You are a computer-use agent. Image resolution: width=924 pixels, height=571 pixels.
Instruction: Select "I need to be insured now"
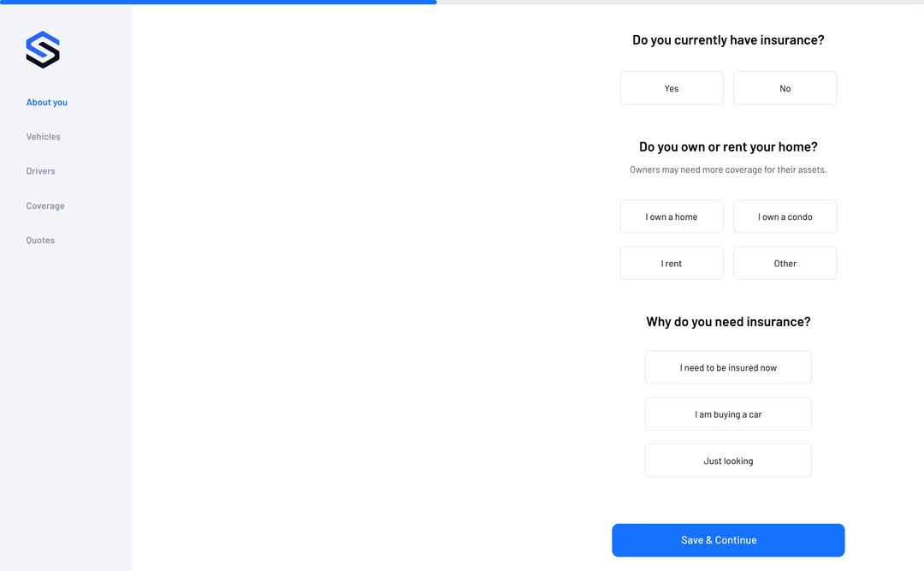[x=728, y=366]
